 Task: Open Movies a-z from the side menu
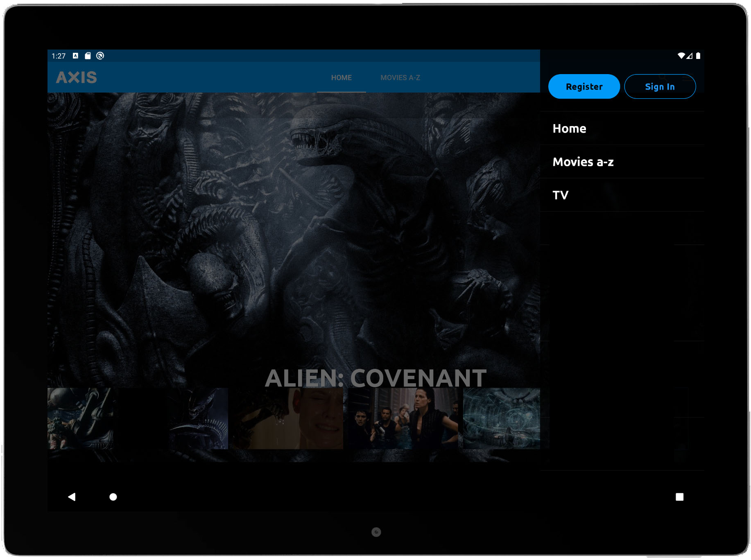(x=622, y=162)
